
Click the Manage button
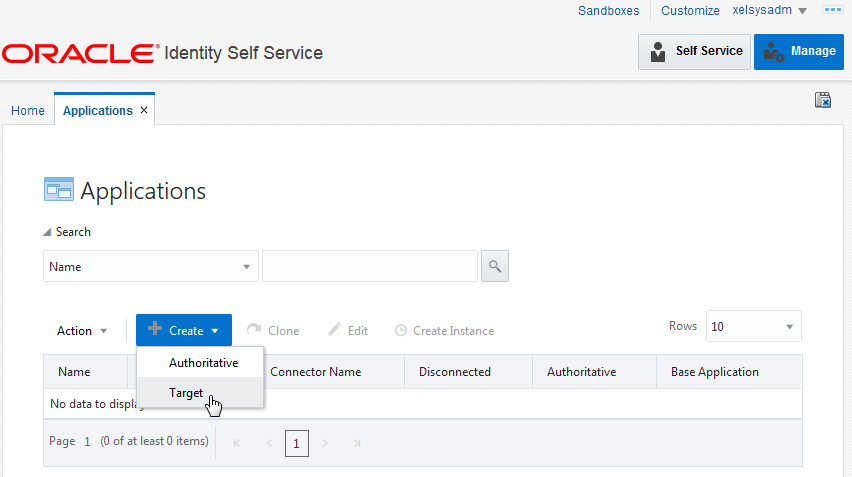coord(799,52)
